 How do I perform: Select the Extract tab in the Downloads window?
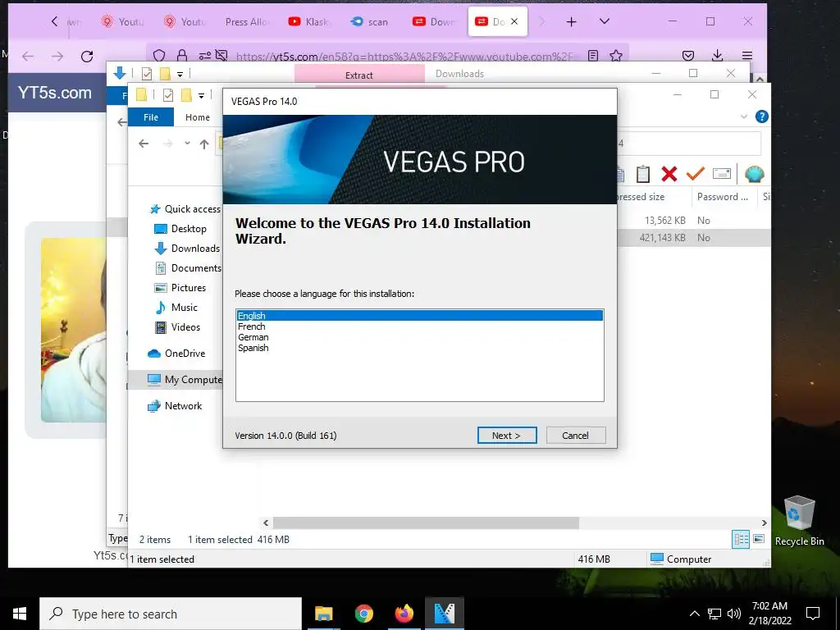359,75
